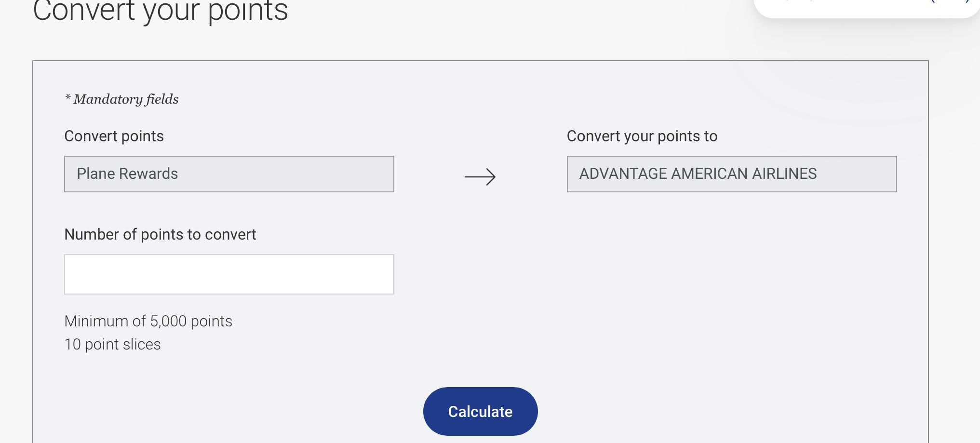Viewport: 980px width, 443px height.
Task: Click the Convert points field label
Action: 114,136
